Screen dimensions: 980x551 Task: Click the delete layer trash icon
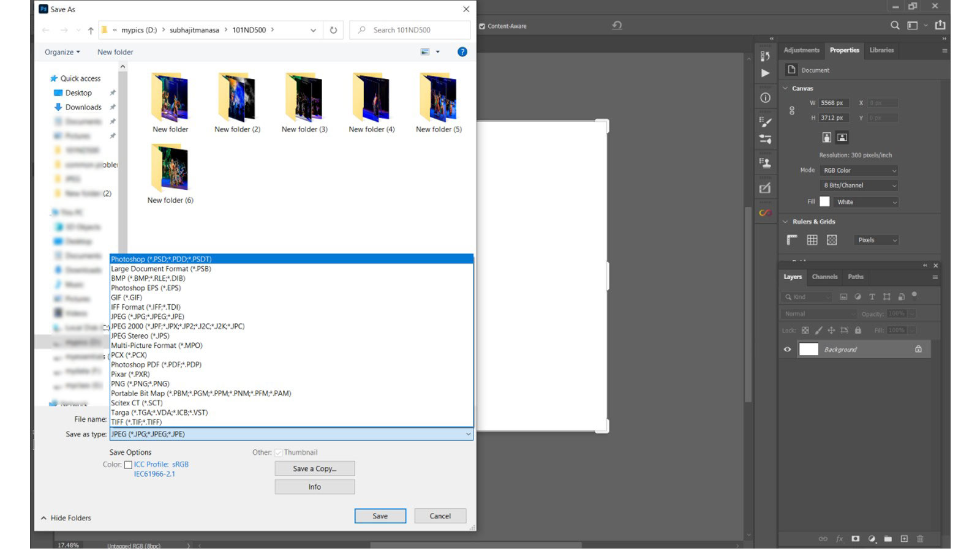[920, 539]
